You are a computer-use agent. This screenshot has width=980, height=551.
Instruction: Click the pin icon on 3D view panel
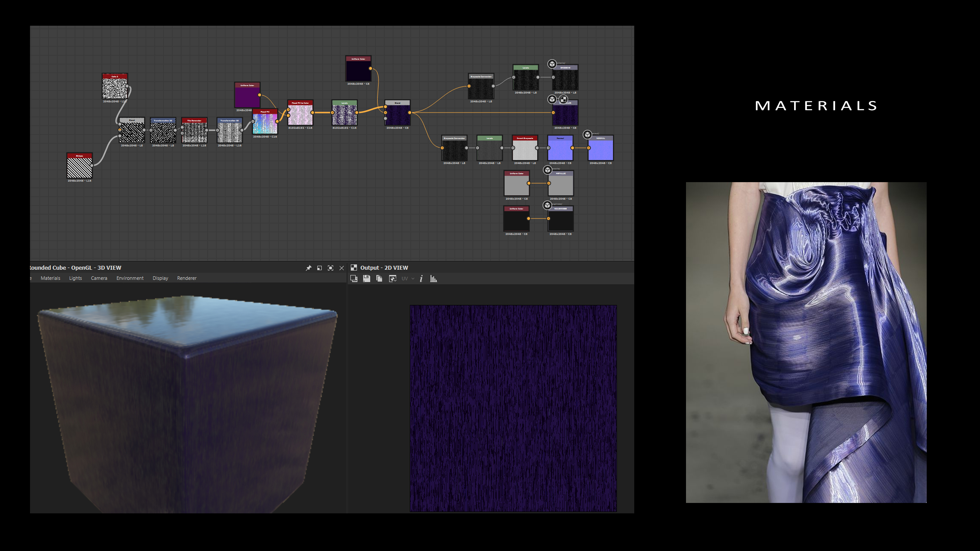pyautogui.click(x=308, y=268)
